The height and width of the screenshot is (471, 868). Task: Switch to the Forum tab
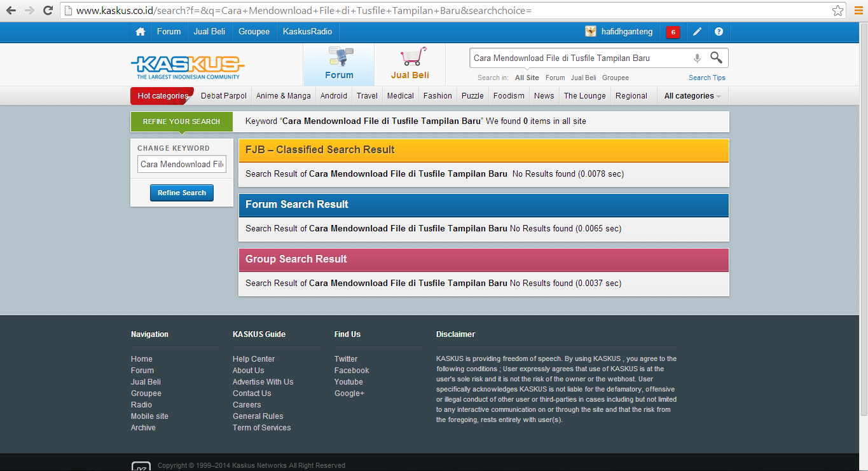(x=339, y=65)
